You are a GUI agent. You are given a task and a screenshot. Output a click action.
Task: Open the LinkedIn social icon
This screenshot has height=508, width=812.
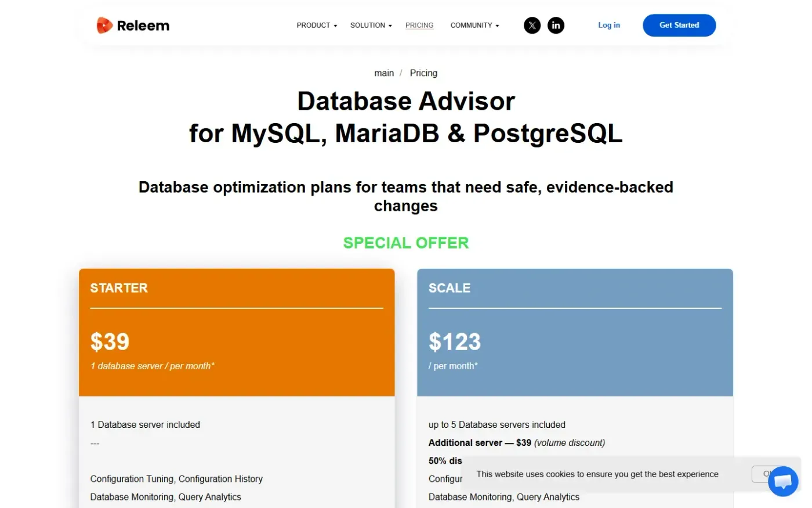pos(556,26)
